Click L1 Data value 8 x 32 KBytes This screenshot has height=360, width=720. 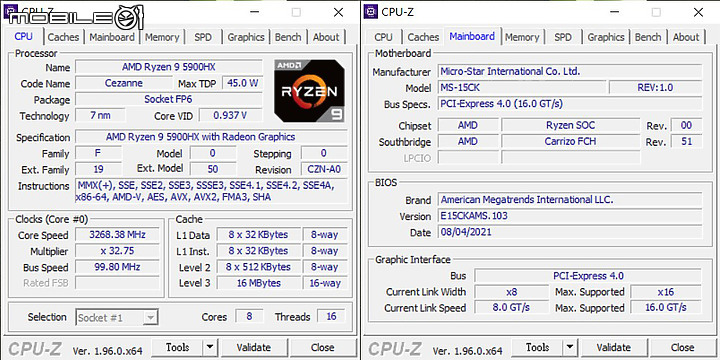tap(259, 235)
